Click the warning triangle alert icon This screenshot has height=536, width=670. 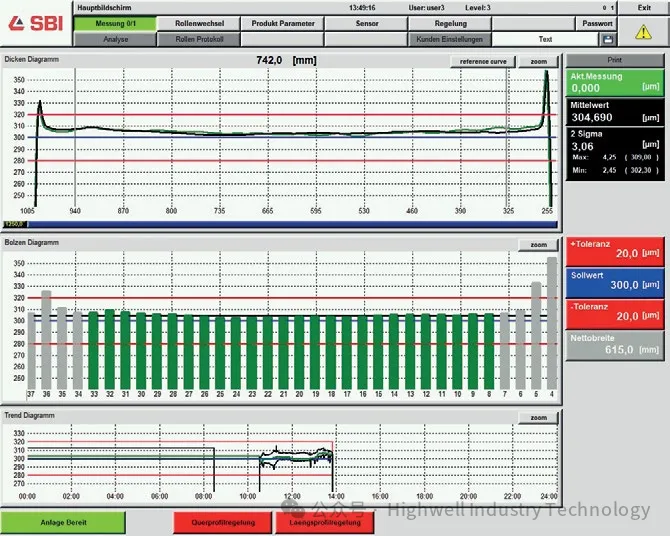coord(643,32)
